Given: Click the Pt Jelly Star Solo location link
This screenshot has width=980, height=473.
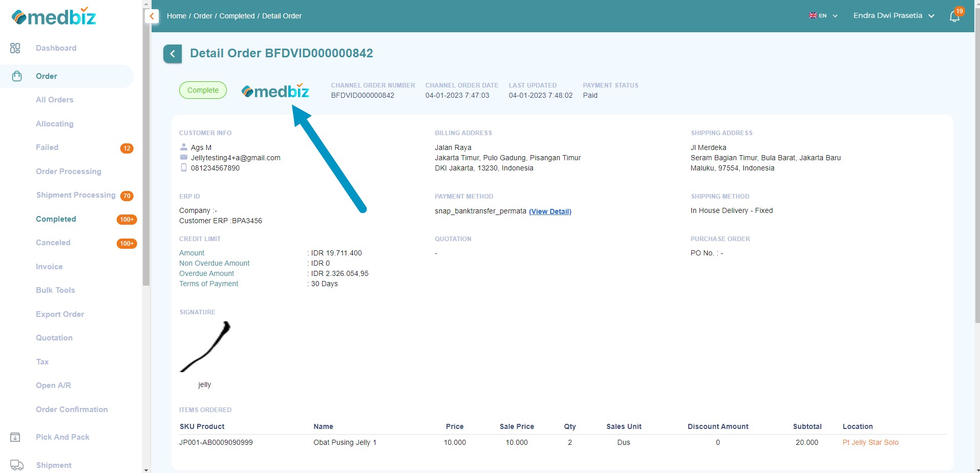Looking at the screenshot, I should pos(870,442).
